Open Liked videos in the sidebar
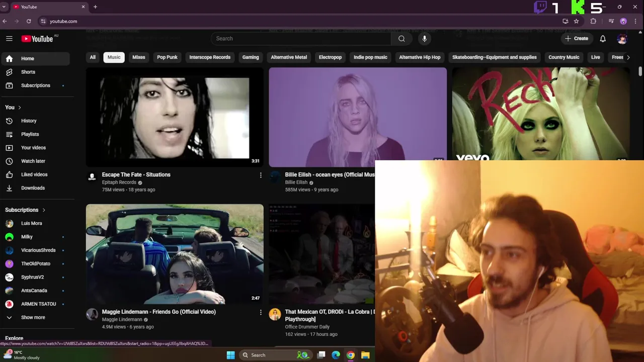Viewport: 644px width, 362px height. pos(35,174)
